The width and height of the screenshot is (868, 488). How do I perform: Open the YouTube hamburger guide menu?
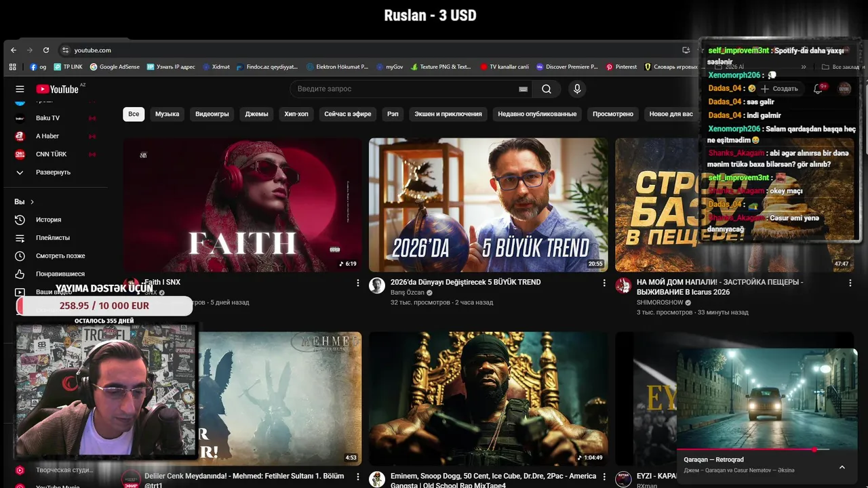[x=20, y=89]
